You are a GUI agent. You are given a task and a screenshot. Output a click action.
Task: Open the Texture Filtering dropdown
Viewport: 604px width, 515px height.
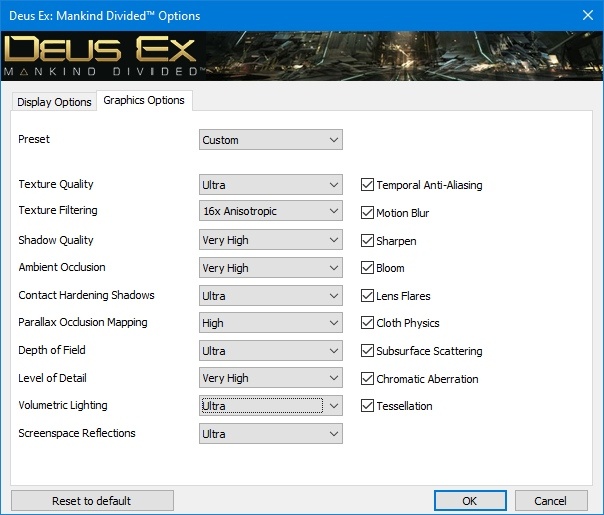click(271, 212)
